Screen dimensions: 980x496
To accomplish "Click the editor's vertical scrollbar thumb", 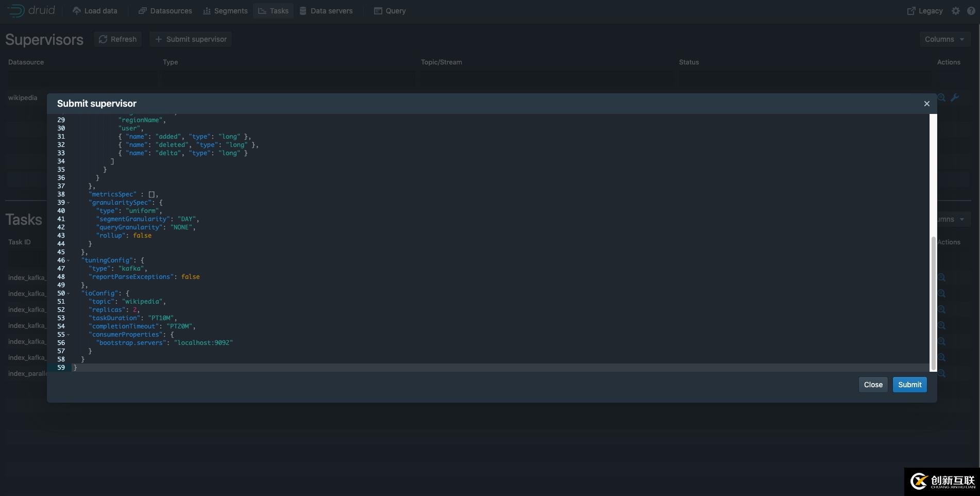I will [933, 303].
